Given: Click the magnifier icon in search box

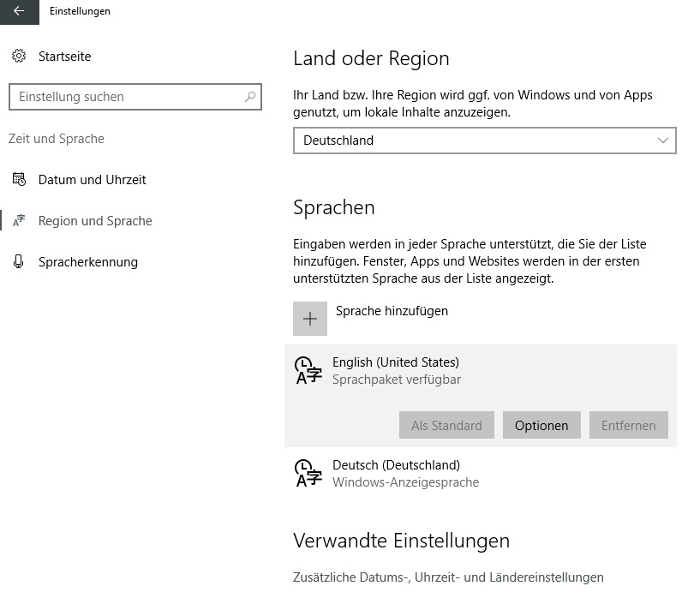Looking at the screenshot, I should (x=250, y=97).
